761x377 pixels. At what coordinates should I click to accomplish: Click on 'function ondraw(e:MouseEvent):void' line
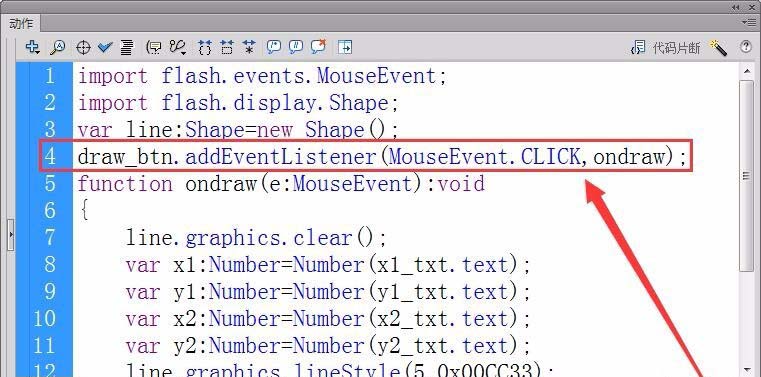281,184
